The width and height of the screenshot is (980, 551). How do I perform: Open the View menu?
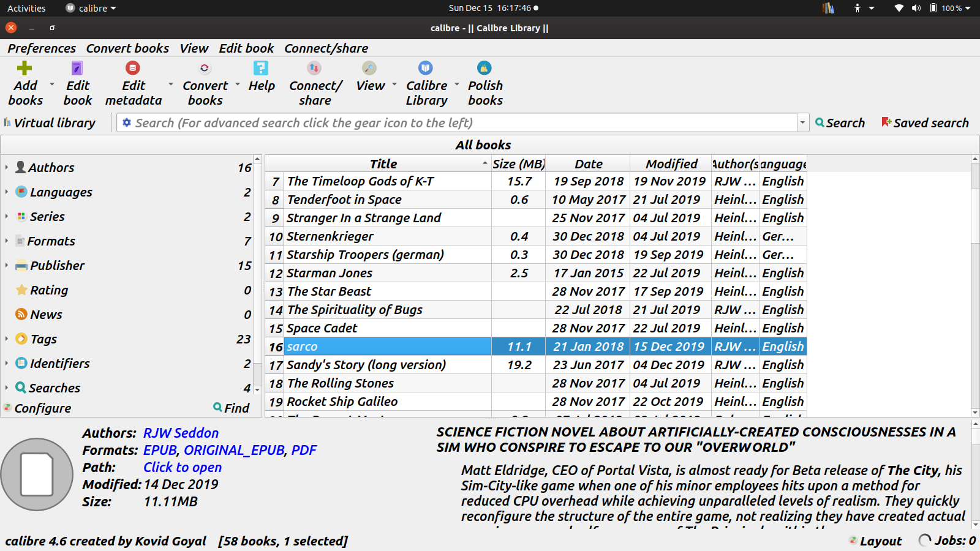[194, 48]
